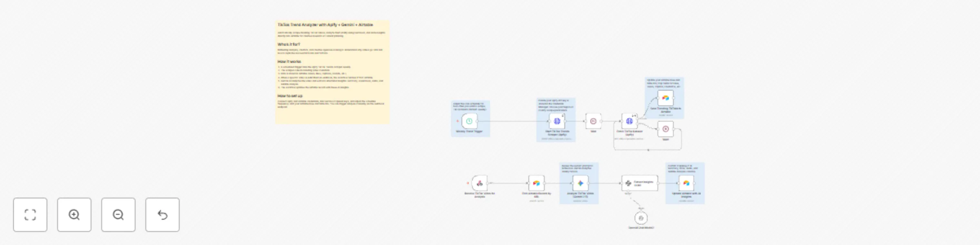Image resolution: width=980 pixels, height=245 pixels.
Task: Select the Save Trending TikToks to Airtable node
Action: (x=666, y=98)
